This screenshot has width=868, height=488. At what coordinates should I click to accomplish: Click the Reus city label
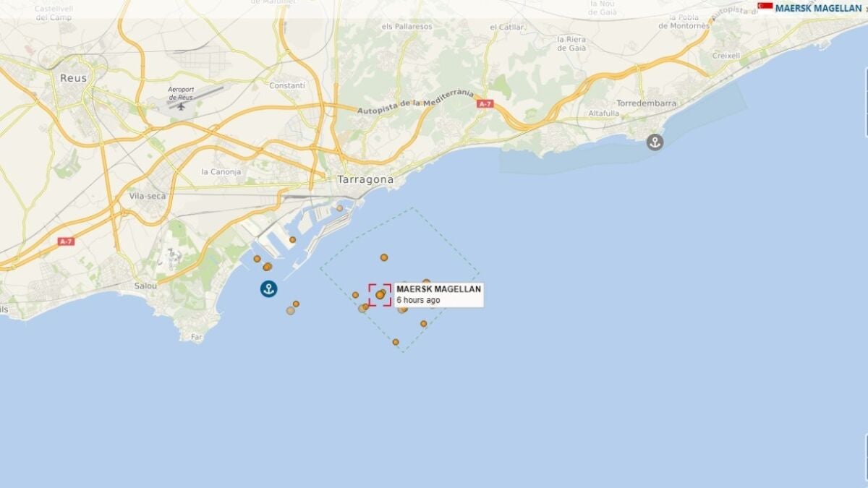tap(73, 78)
